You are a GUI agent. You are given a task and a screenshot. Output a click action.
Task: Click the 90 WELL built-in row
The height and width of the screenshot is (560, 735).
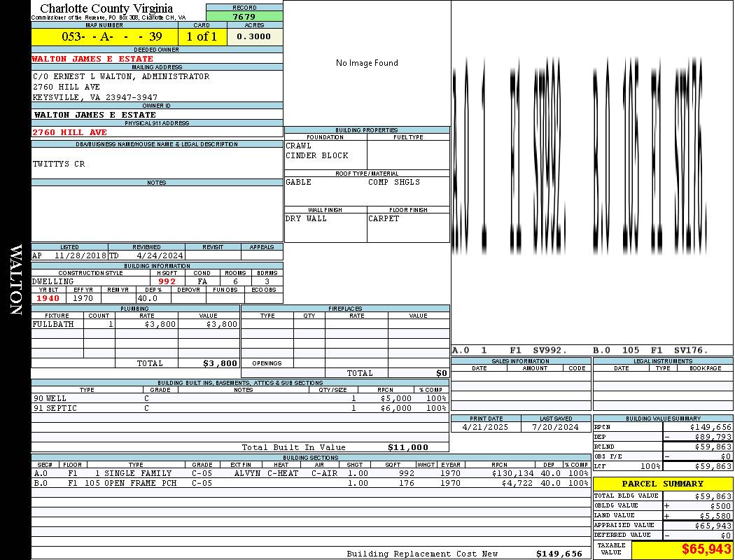(x=238, y=398)
